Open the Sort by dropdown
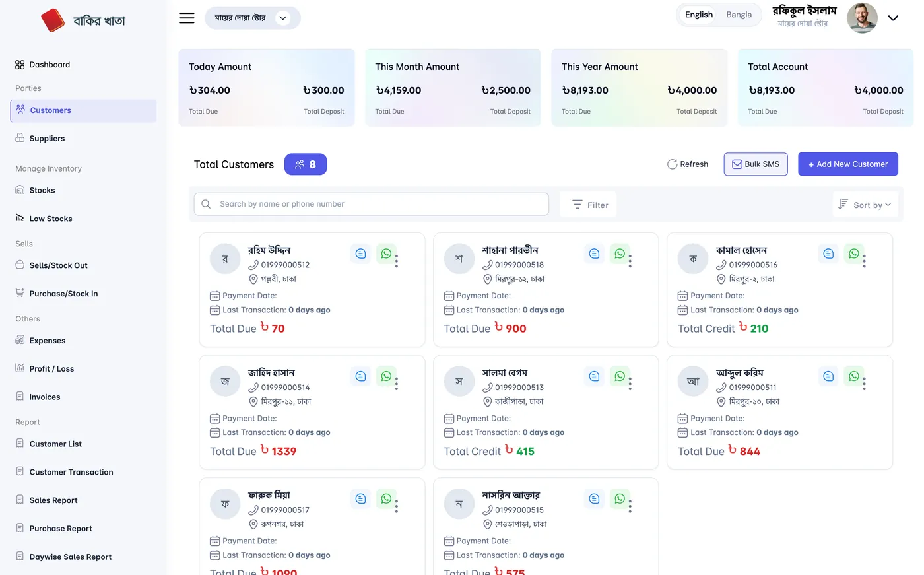This screenshot has height=575, width=924. pos(865,205)
